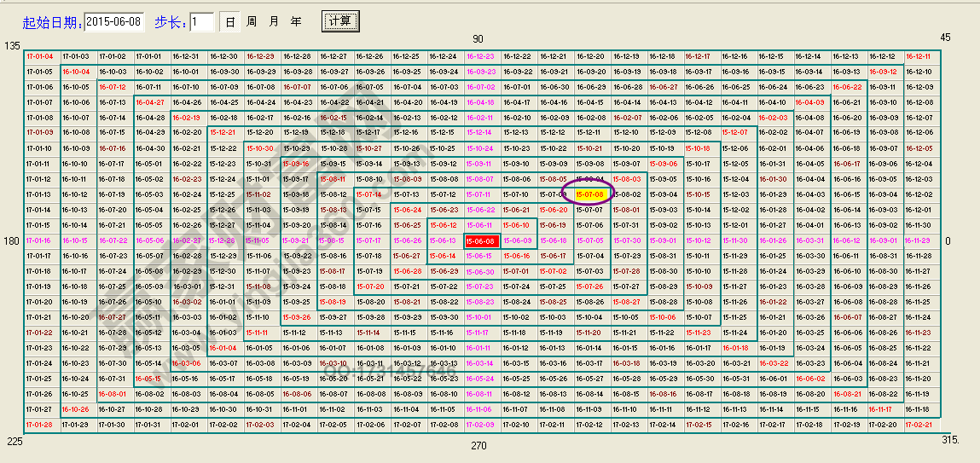
Task: Click the yellow highlighted cell 15-07-08
Action: pos(589,194)
